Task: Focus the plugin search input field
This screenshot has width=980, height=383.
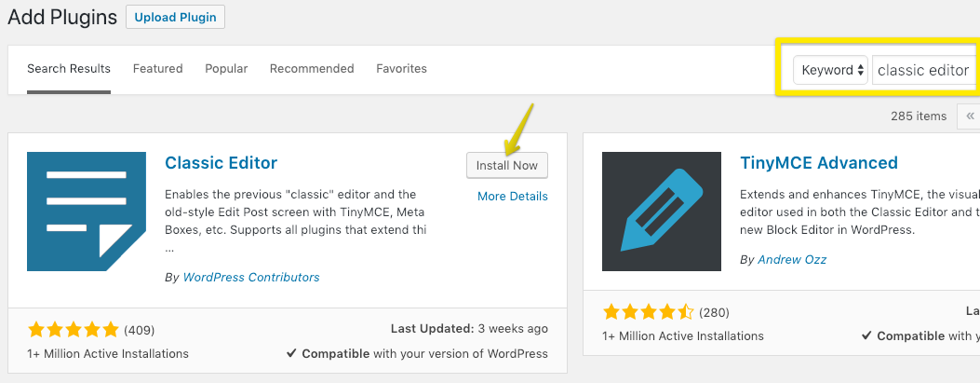Action: click(924, 70)
